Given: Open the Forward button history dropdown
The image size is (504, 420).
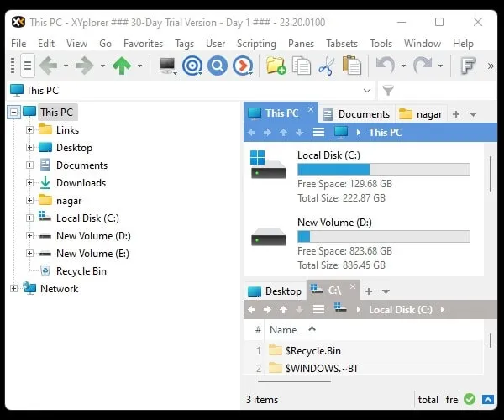Looking at the screenshot, I should coord(102,66).
